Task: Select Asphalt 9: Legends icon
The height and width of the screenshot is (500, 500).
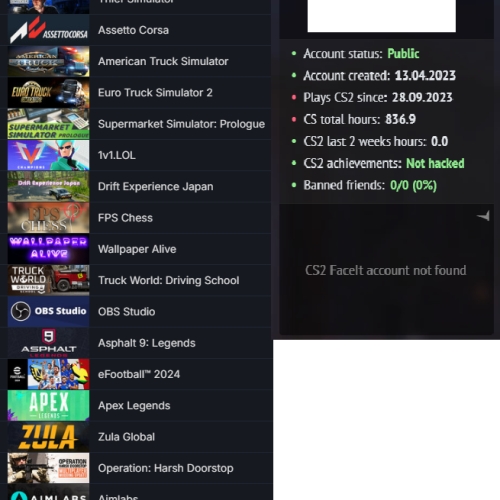Action: point(48,343)
